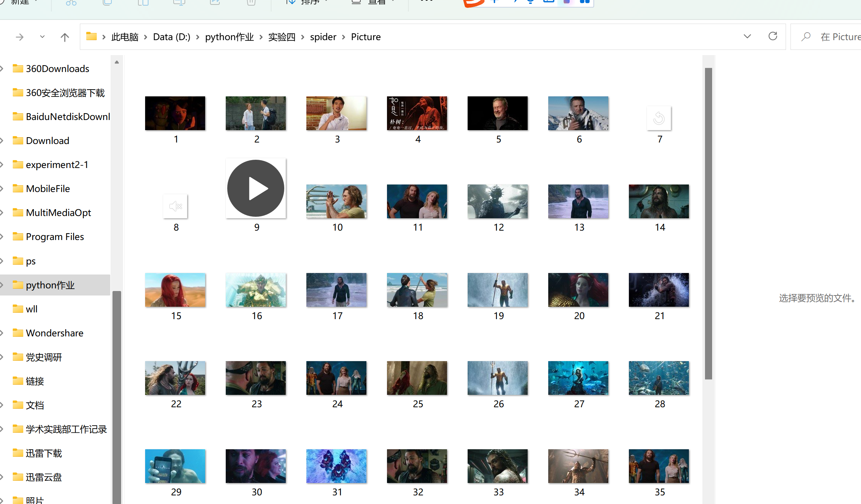Open chevron dropdown after 实验四 breadcrumb
861x504 pixels.
pos(303,37)
